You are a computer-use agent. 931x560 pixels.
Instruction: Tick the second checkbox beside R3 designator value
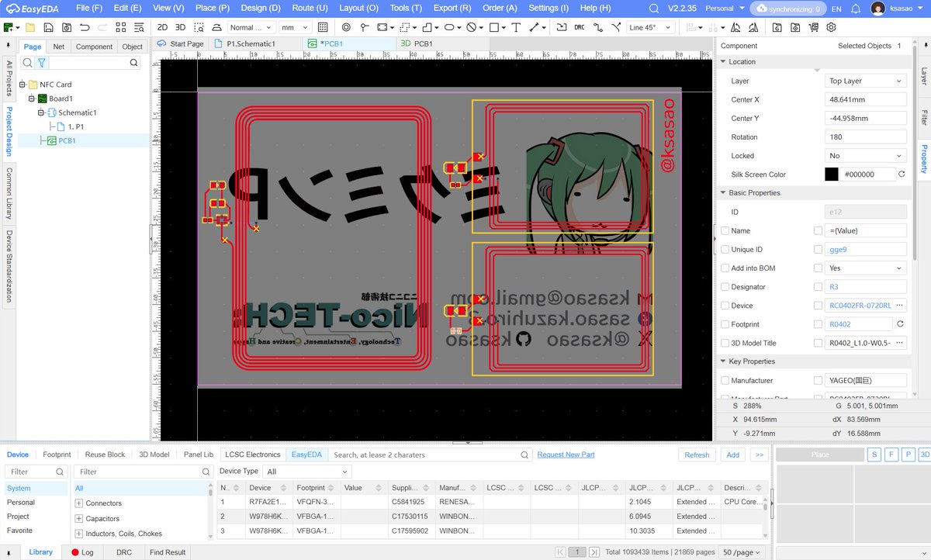818,287
